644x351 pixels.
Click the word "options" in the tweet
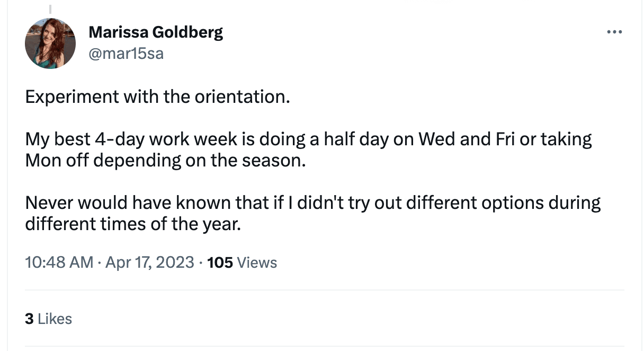click(509, 203)
